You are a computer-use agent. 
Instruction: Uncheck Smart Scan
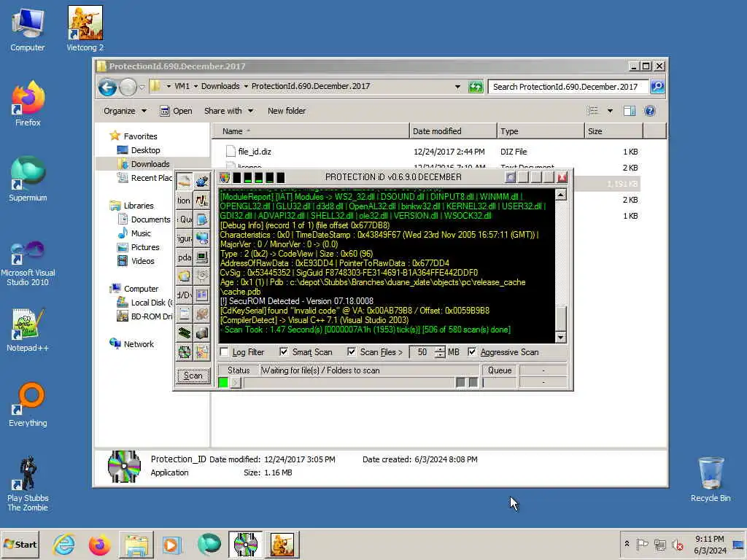[x=284, y=352]
